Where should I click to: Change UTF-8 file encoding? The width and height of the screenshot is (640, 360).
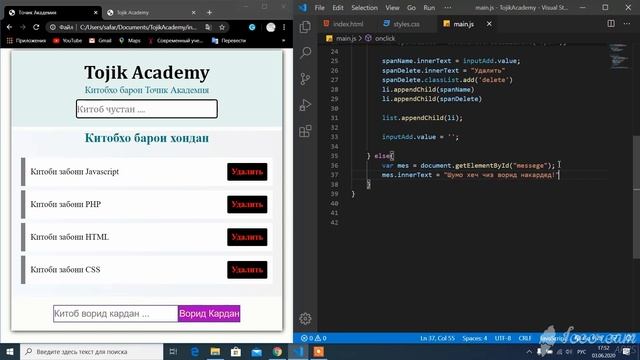coord(503,338)
